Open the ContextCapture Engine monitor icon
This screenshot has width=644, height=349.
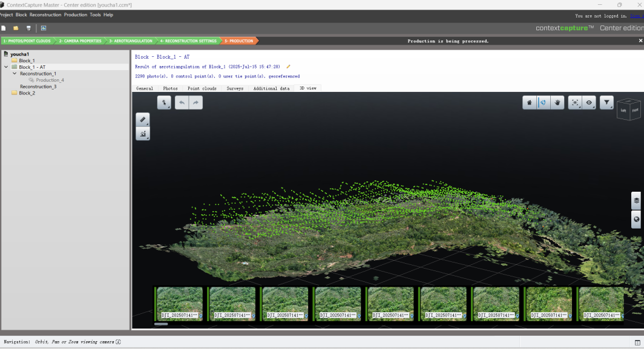tap(44, 28)
